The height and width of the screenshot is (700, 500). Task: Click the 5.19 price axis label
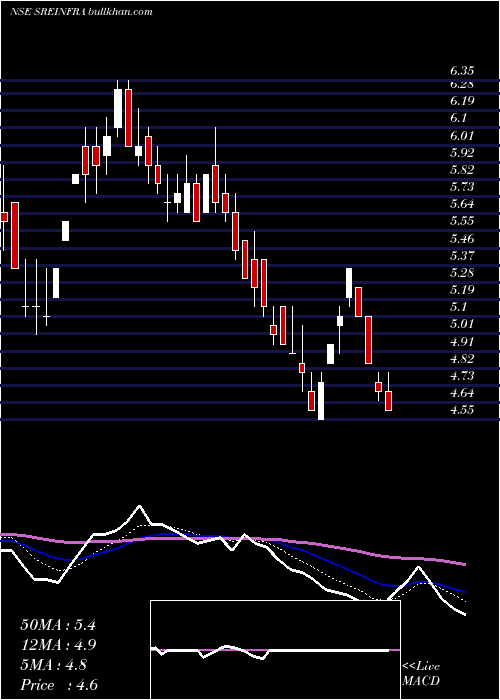[462, 290]
